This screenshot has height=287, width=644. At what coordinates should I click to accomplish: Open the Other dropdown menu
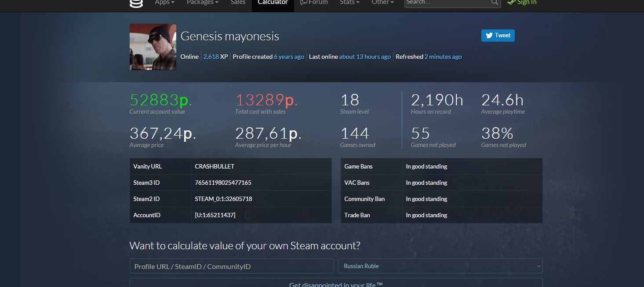(x=382, y=3)
